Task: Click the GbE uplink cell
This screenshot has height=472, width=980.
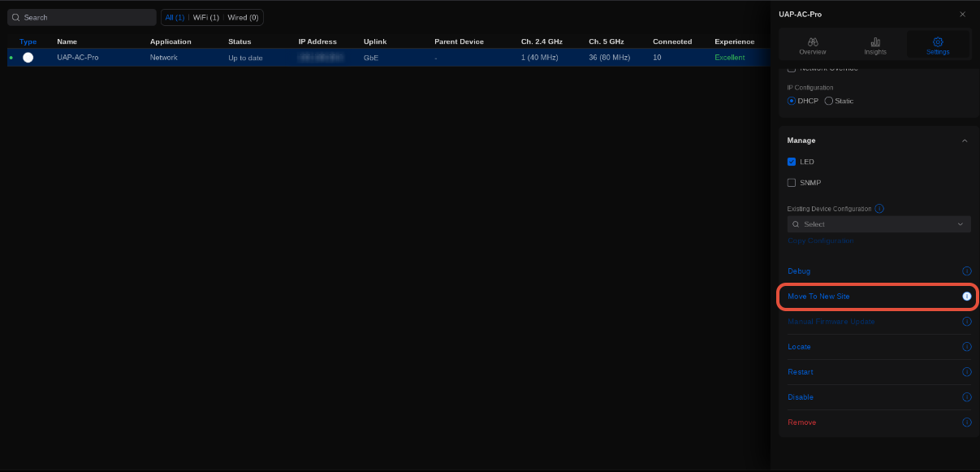Action: click(x=371, y=58)
